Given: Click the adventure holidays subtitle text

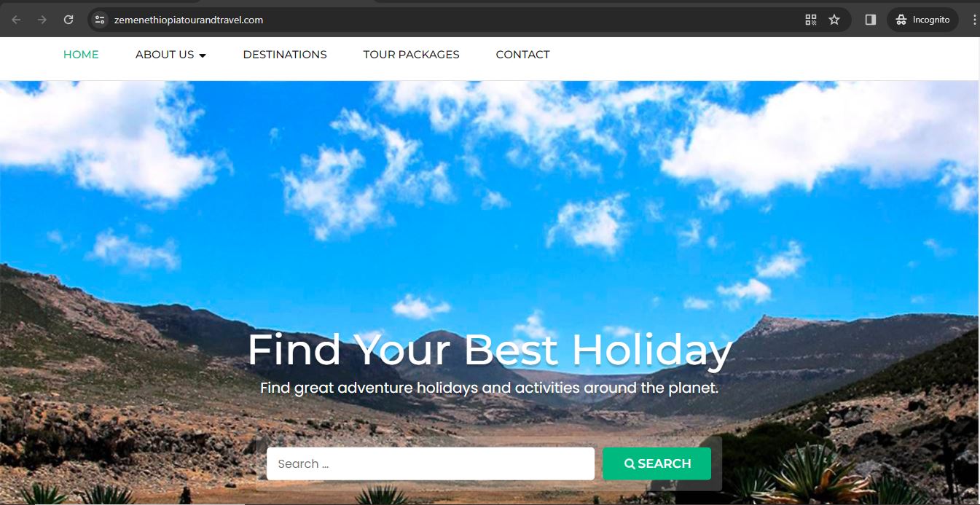Looking at the screenshot, I should click(490, 388).
